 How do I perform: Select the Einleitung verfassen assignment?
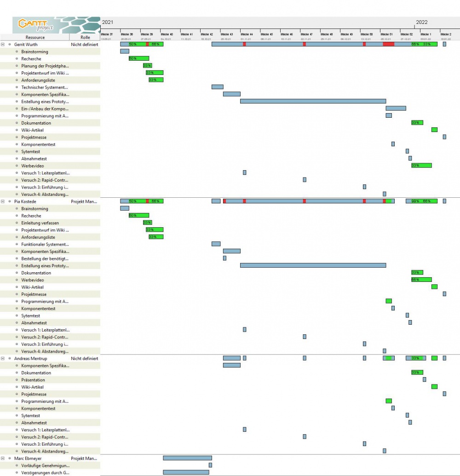[40, 223]
